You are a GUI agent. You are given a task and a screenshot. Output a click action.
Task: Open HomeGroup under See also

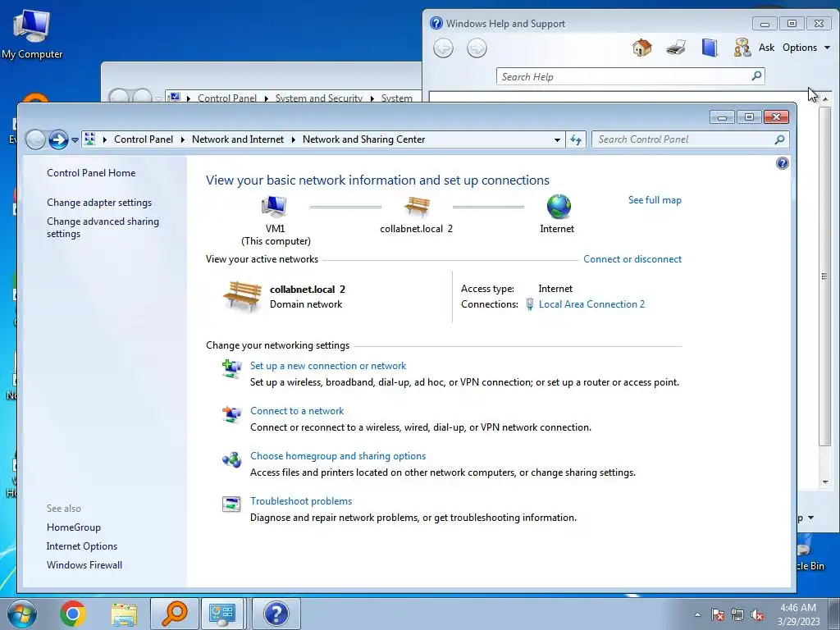[73, 527]
